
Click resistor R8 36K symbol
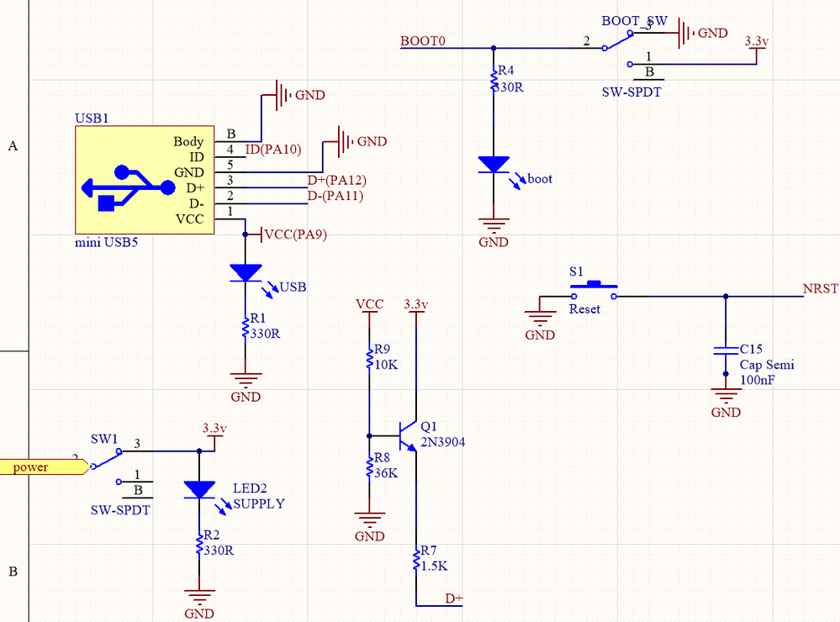click(370, 466)
